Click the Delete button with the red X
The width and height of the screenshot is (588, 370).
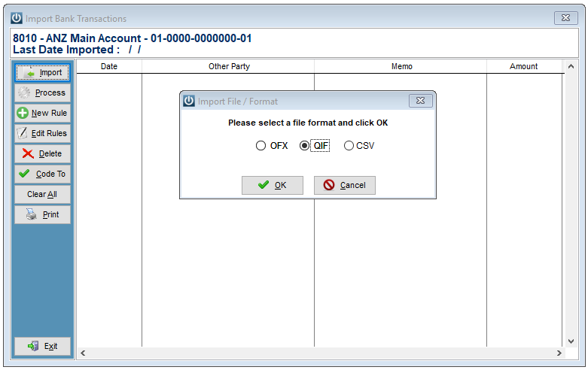coord(42,153)
